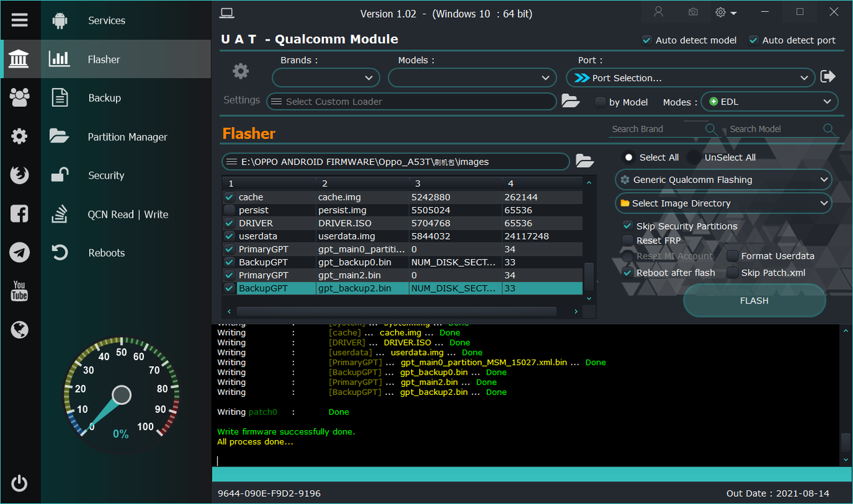This screenshot has width=853, height=504.
Task: Toggle Auto detect model checkbox
Action: (646, 40)
